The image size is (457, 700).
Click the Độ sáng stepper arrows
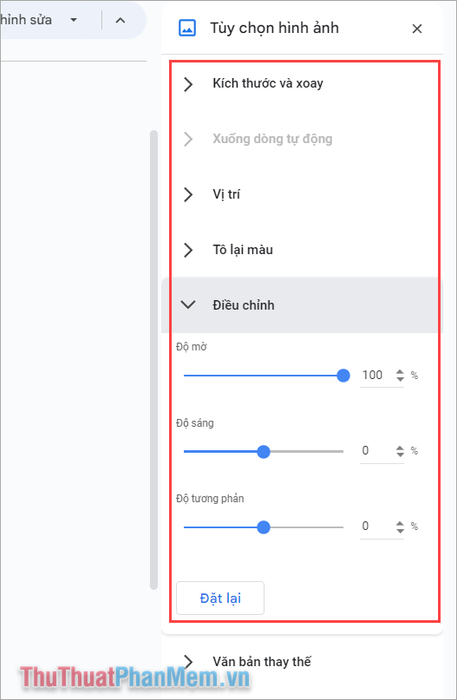coord(400,451)
